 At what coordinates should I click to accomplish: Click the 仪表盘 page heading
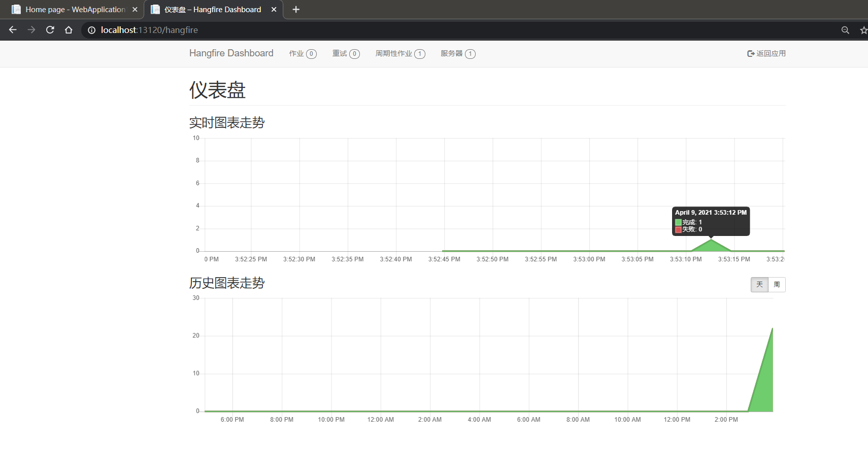tap(217, 90)
